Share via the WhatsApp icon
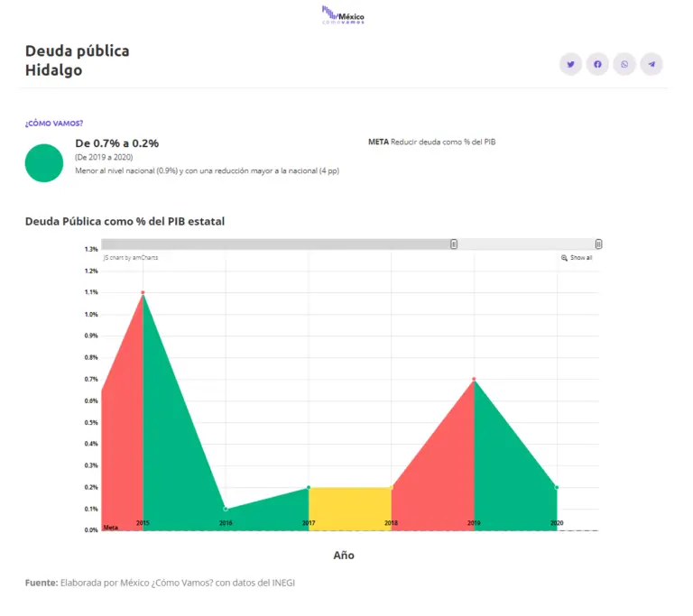This screenshot has width=693, height=616. [x=624, y=64]
